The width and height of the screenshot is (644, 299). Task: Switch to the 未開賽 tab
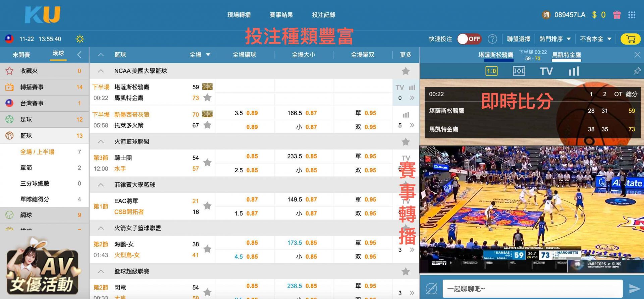click(x=21, y=55)
